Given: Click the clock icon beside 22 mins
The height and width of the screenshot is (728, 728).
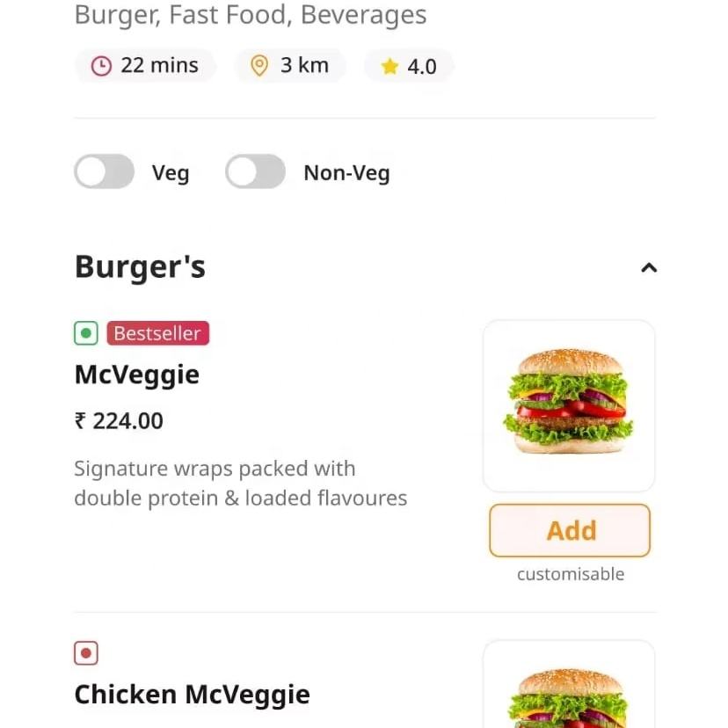Looking at the screenshot, I should [102, 66].
